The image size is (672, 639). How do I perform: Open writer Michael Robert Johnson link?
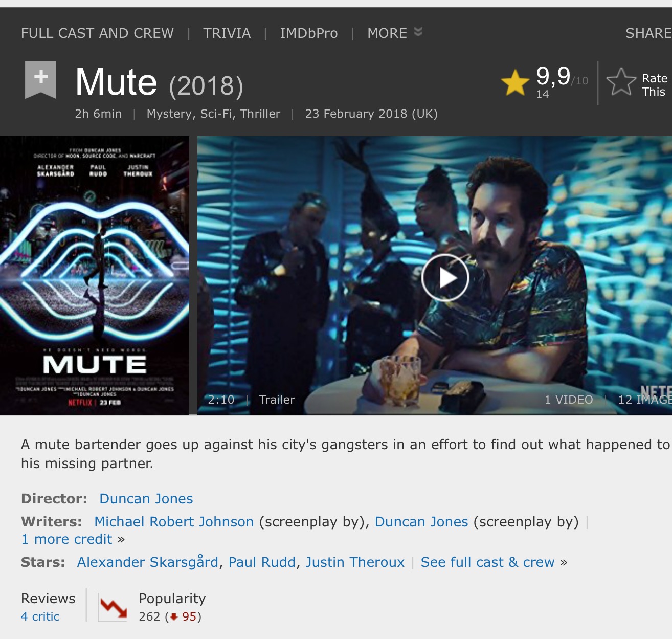[174, 522]
